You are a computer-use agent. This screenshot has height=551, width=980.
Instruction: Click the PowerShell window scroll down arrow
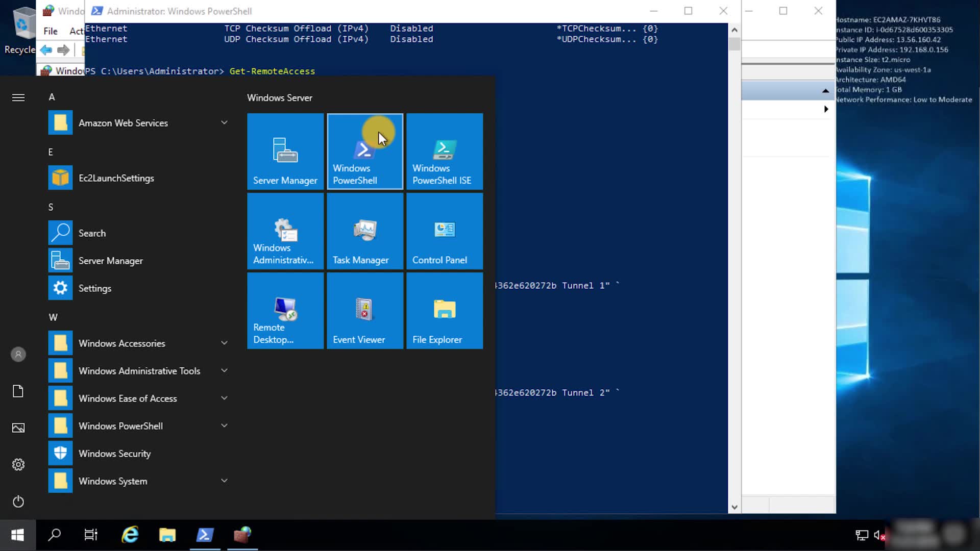(734, 507)
